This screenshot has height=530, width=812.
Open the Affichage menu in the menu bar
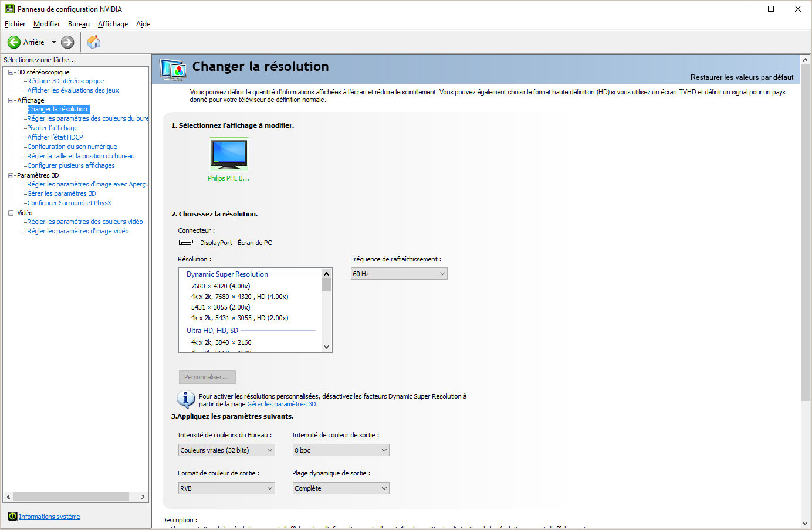(113, 24)
